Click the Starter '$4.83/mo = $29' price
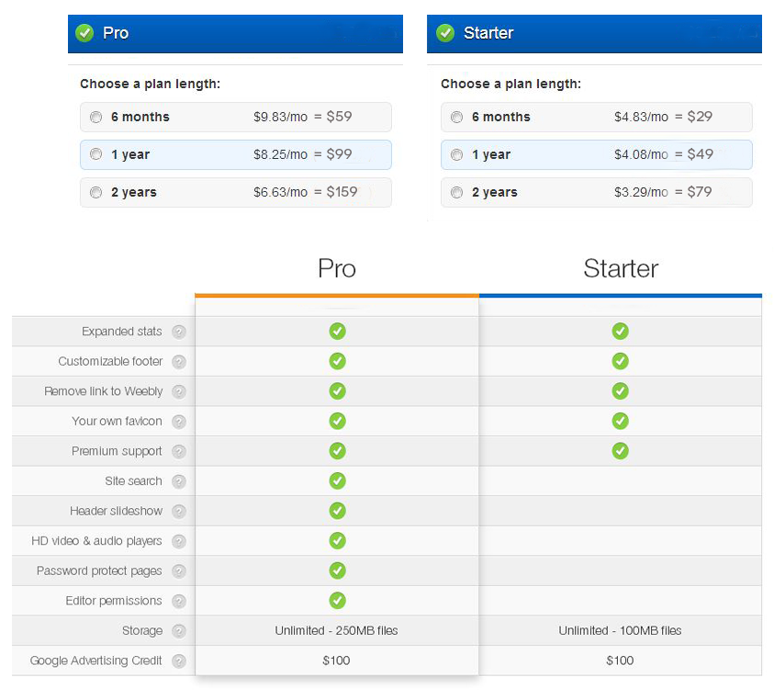This screenshot has width=774, height=700. point(664,117)
